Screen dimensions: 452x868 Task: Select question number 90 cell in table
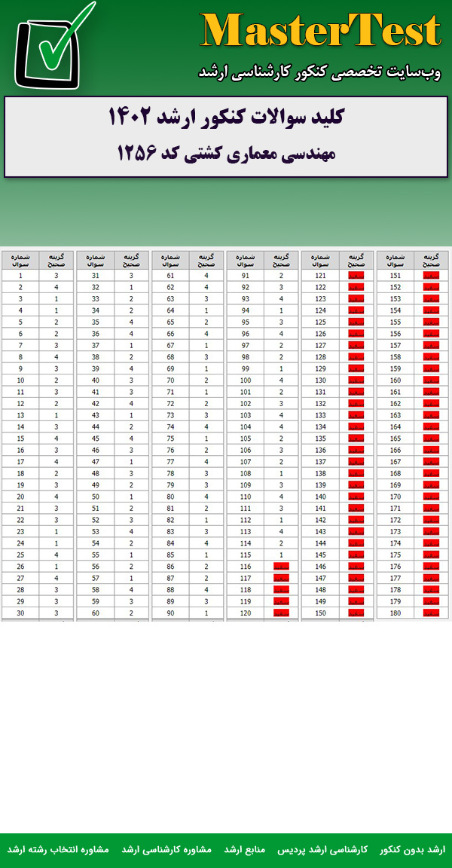point(170,613)
